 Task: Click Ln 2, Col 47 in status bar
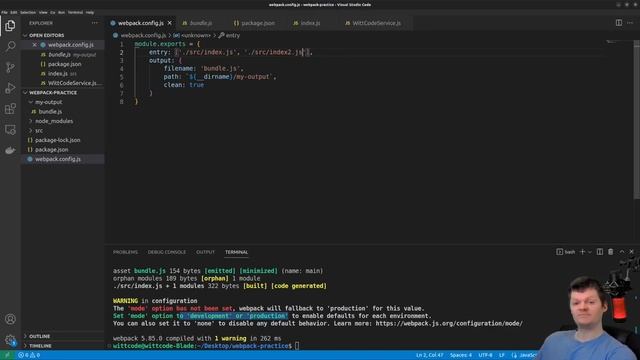coord(429,355)
